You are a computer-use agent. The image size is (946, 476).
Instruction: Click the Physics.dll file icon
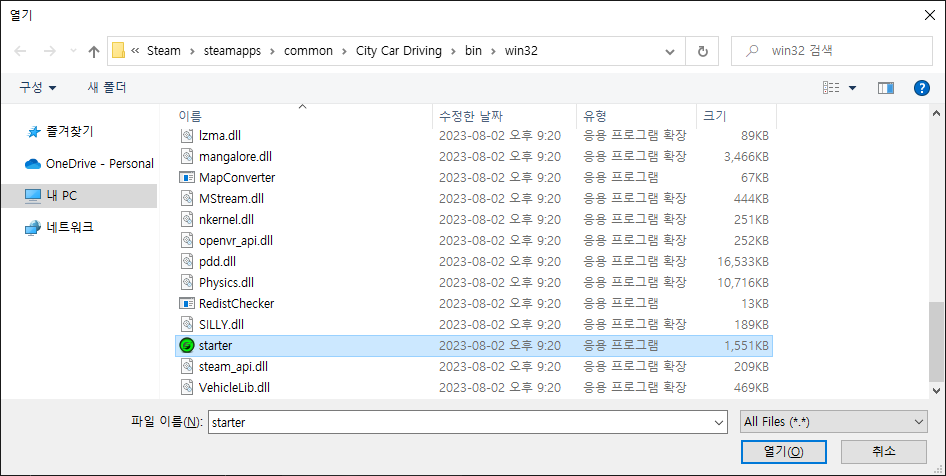point(187,282)
